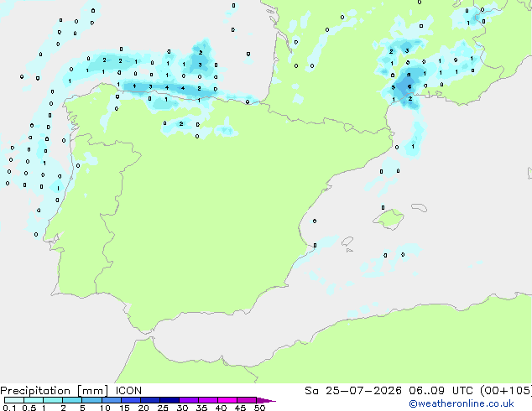This screenshot has width=532, height=411.
Task: Click the "Sa 25-07-2026" date text
Action: 353,391
